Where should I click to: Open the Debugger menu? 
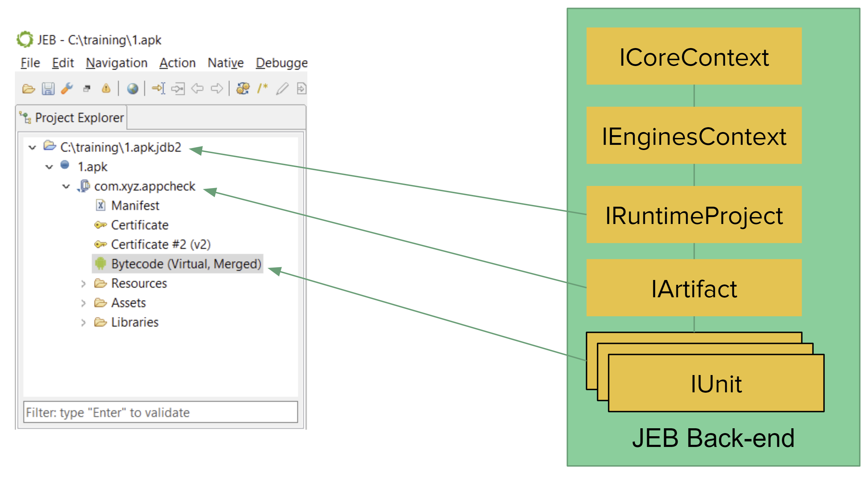(281, 63)
